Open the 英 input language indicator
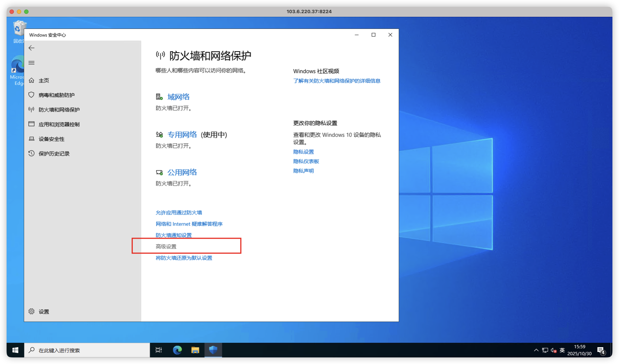This screenshot has width=619, height=364. (562, 350)
